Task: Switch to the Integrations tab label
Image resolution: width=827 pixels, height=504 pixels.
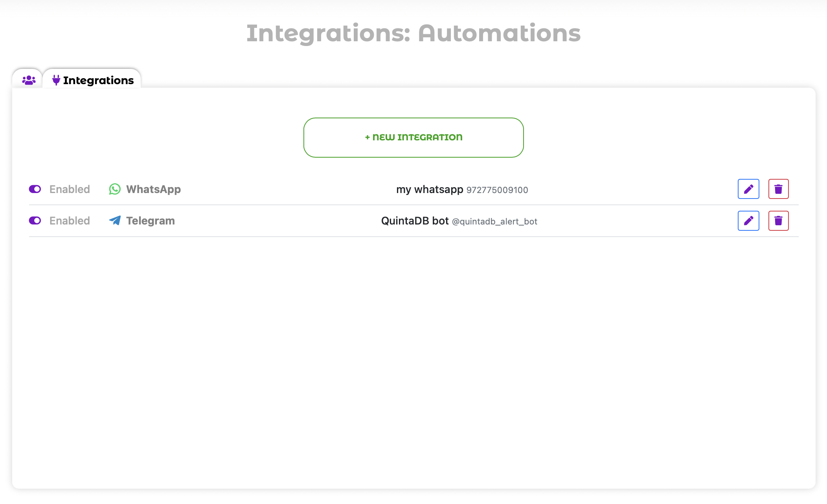Action: [98, 80]
